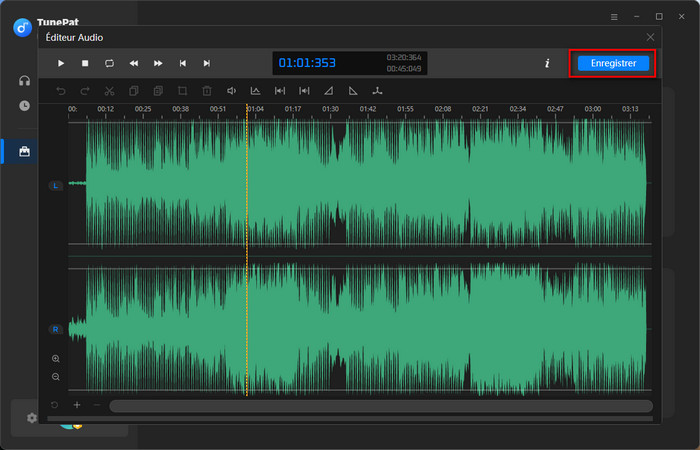The height and width of the screenshot is (450, 700).
Task: Stop audio playback
Action: (85, 63)
